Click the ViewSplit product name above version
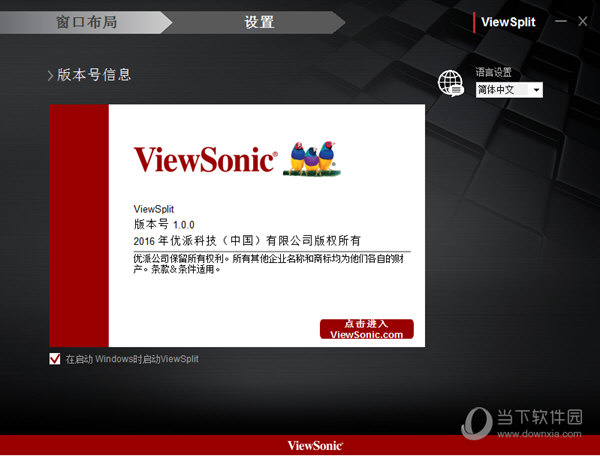This screenshot has width=600, height=456. pyautogui.click(x=153, y=209)
